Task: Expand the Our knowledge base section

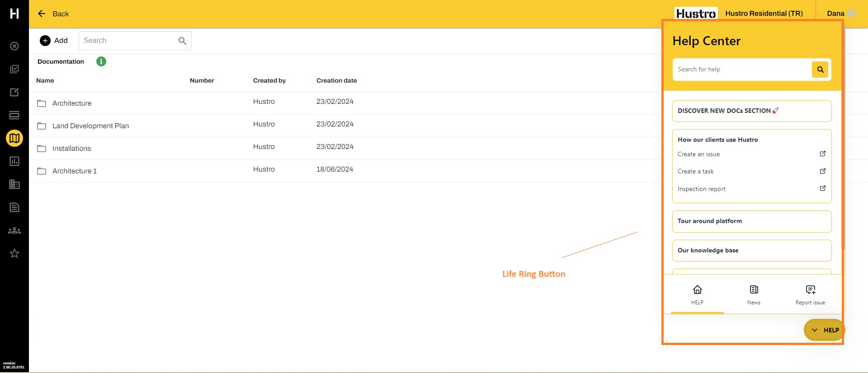Action: (751, 251)
